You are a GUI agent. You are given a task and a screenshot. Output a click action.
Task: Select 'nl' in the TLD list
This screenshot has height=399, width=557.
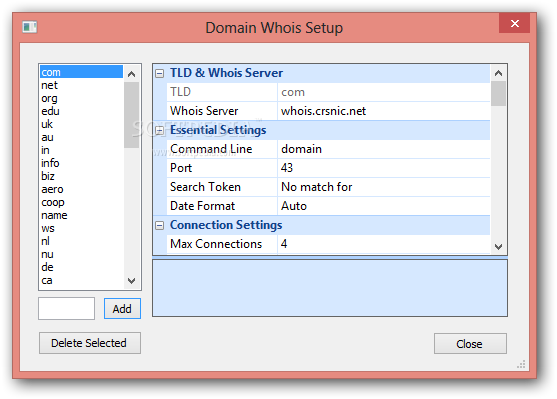pyautogui.click(x=81, y=241)
